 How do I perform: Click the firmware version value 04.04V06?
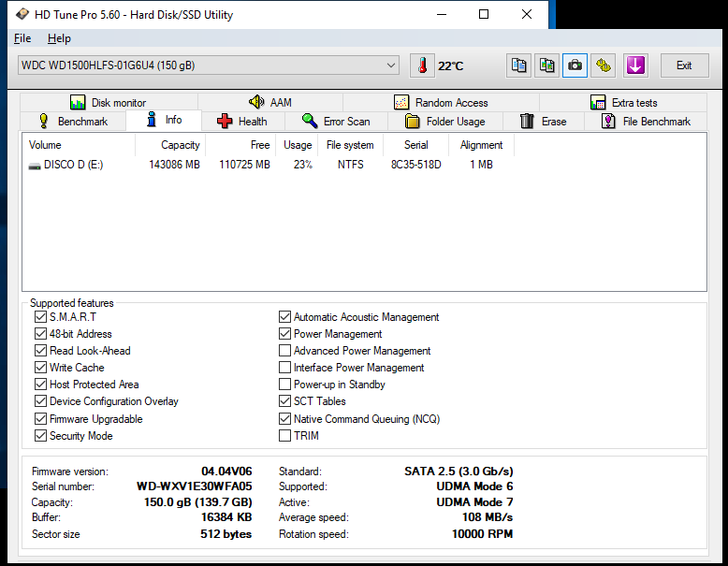click(226, 472)
